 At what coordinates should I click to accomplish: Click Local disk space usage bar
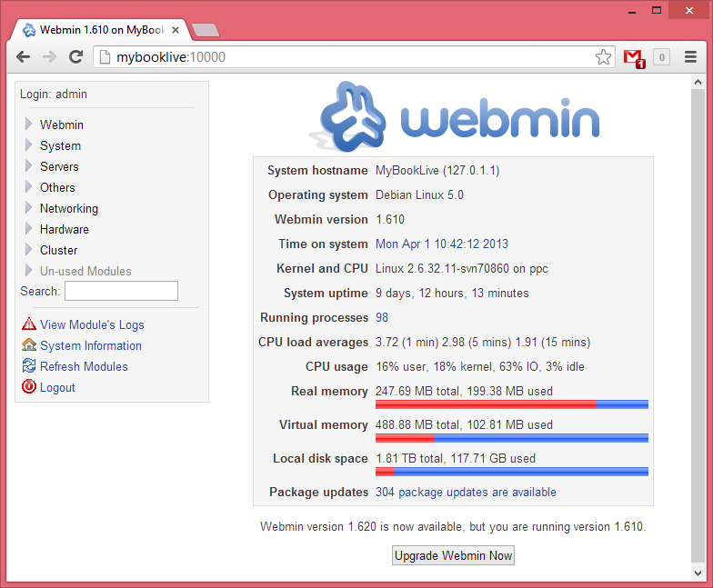[x=511, y=472]
